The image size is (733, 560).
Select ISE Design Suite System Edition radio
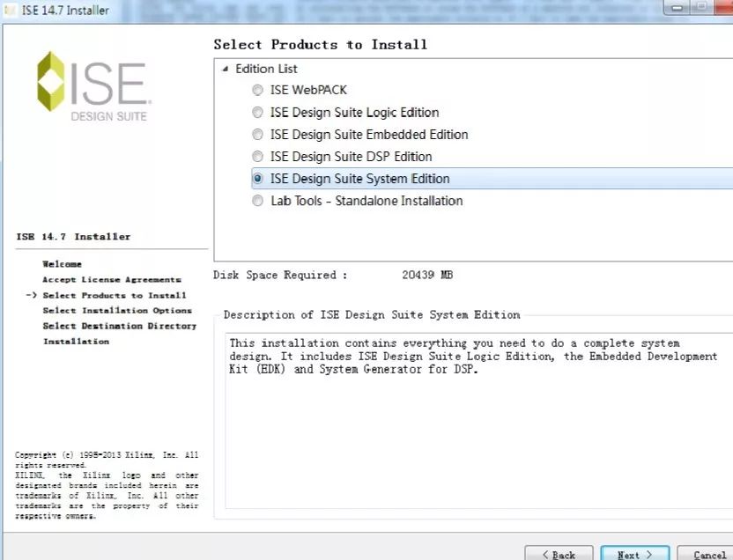(x=257, y=179)
